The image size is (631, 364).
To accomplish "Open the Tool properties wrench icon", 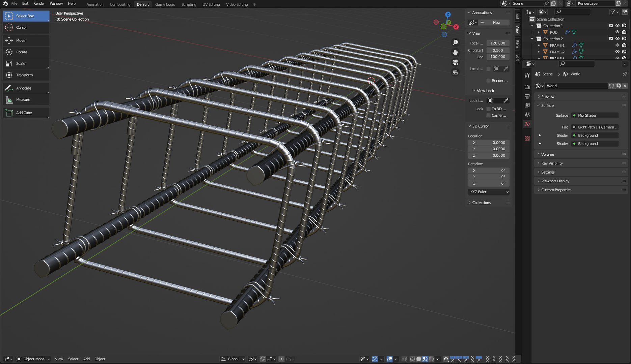I will pos(527,75).
